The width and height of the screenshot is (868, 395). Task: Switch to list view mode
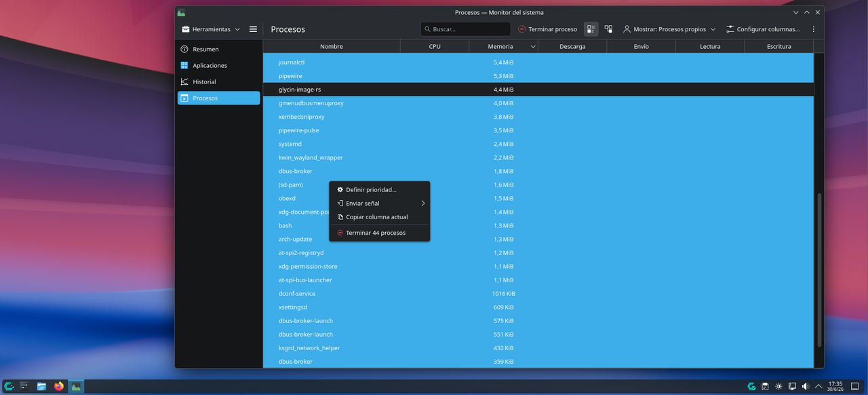click(x=591, y=29)
